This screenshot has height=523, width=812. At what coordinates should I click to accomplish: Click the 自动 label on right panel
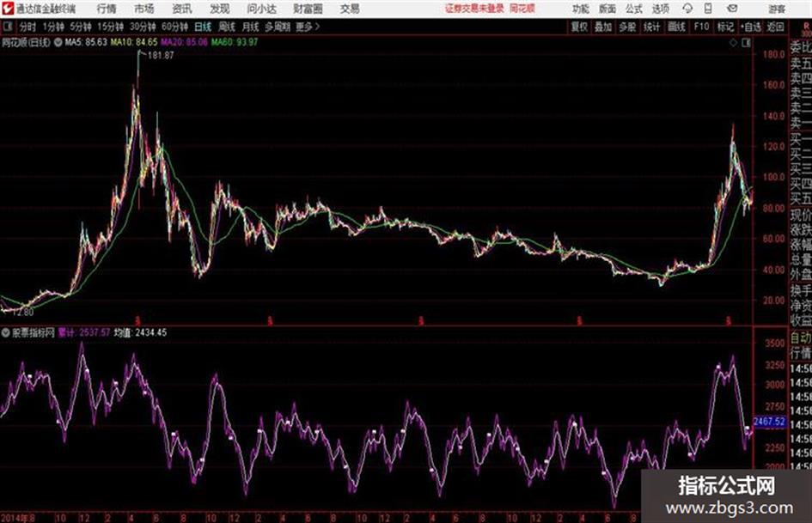(x=801, y=338)
